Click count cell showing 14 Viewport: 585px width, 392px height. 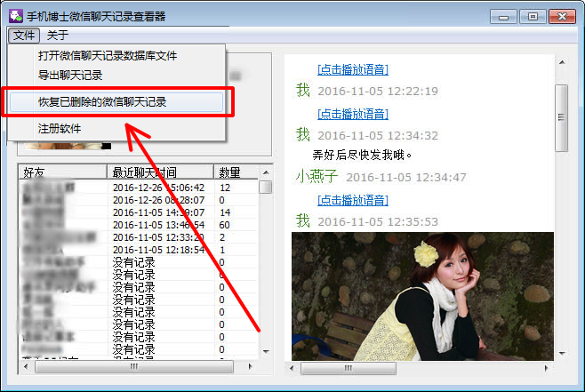pyautogui.click(x=225, y=212)
